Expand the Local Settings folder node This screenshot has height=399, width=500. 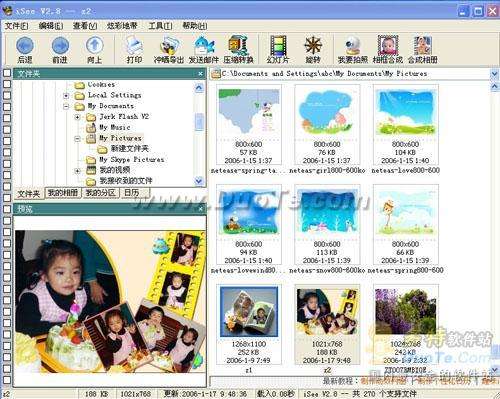[66, 96]
